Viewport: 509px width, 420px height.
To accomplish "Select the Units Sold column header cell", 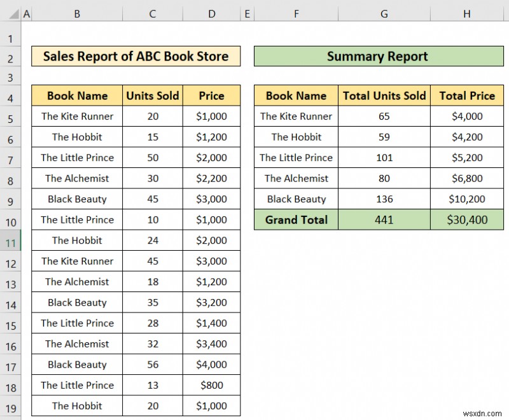I will coord(152,95).
